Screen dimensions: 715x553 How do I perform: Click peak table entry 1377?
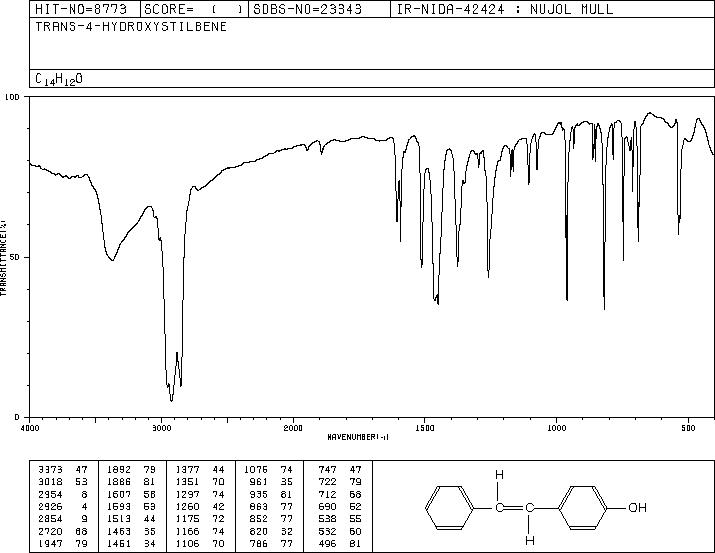click(187, 470)
